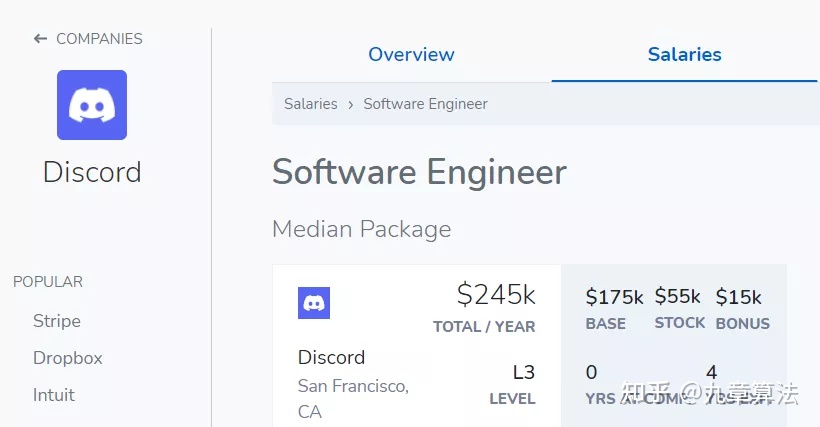Open the COMPANIES back link

tap(99, 39)
